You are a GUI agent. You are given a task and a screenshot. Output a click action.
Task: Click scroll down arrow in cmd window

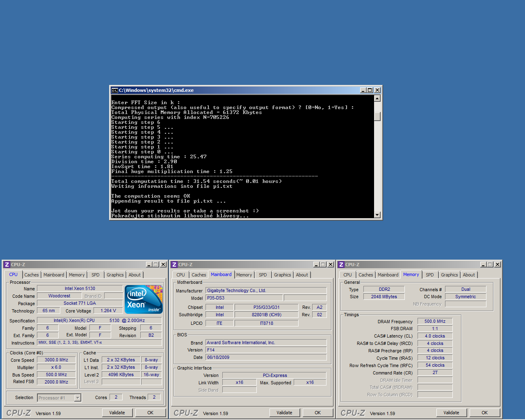377,215
